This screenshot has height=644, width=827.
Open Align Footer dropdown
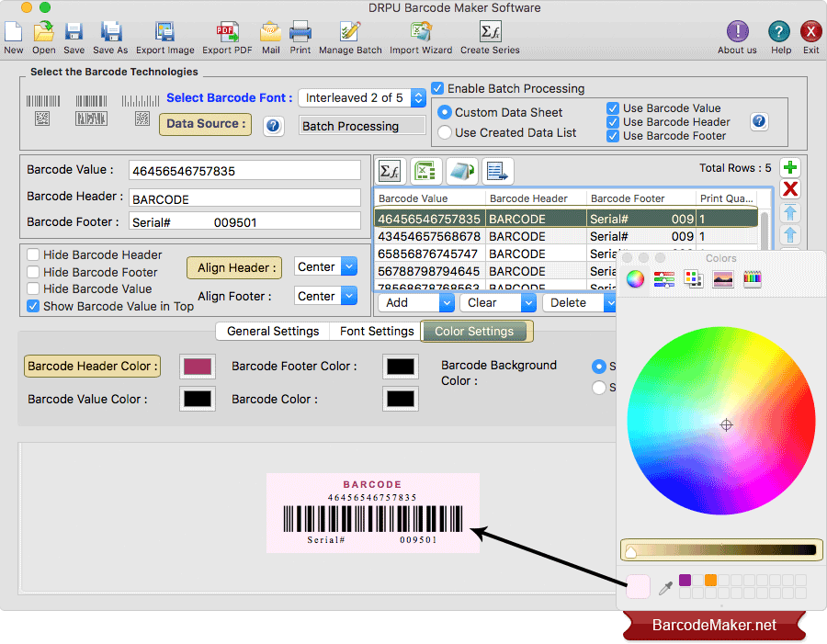coord(325,296)
